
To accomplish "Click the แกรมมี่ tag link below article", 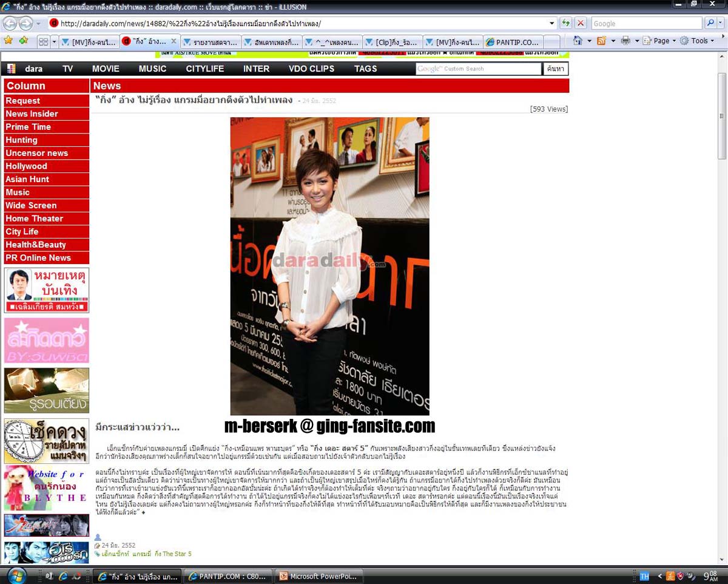I will [141, 554].
